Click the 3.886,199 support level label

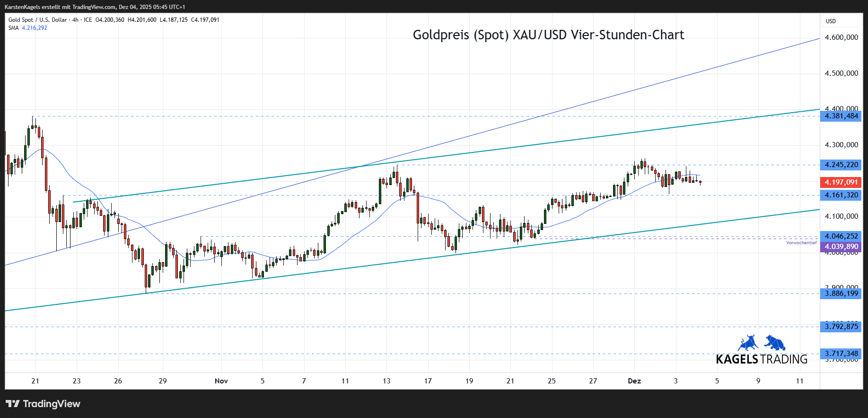tap(841, 293)
